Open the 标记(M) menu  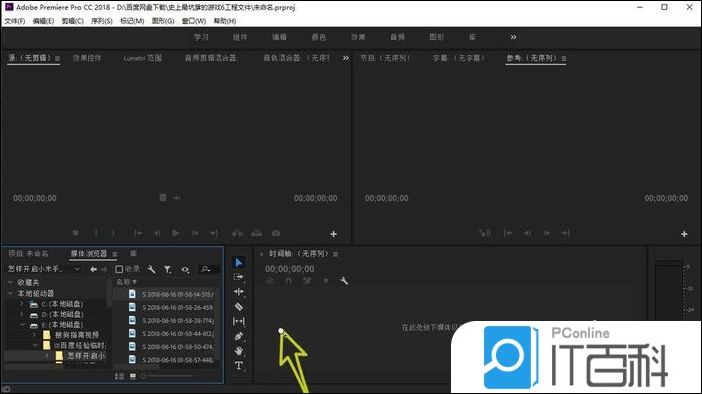tap(132, 21)
